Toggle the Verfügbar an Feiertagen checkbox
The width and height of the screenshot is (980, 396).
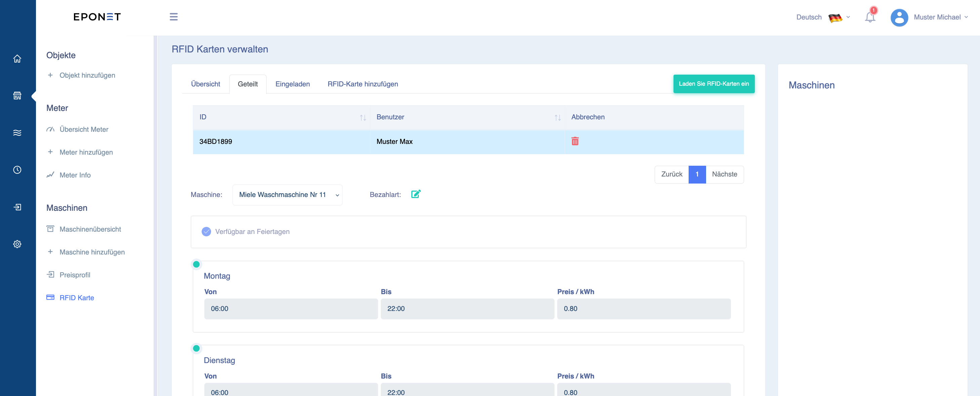(x=206, y=232)
